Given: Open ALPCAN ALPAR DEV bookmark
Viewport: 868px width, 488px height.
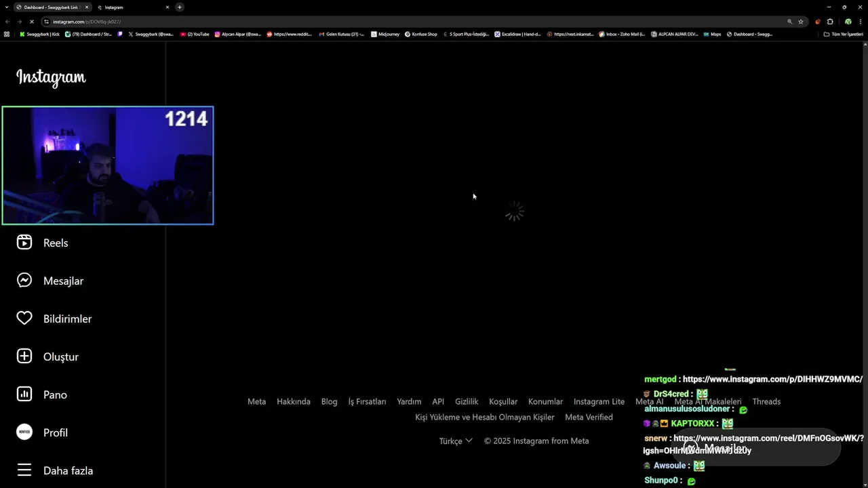Looking at the screenshot, I should point(674,34).
